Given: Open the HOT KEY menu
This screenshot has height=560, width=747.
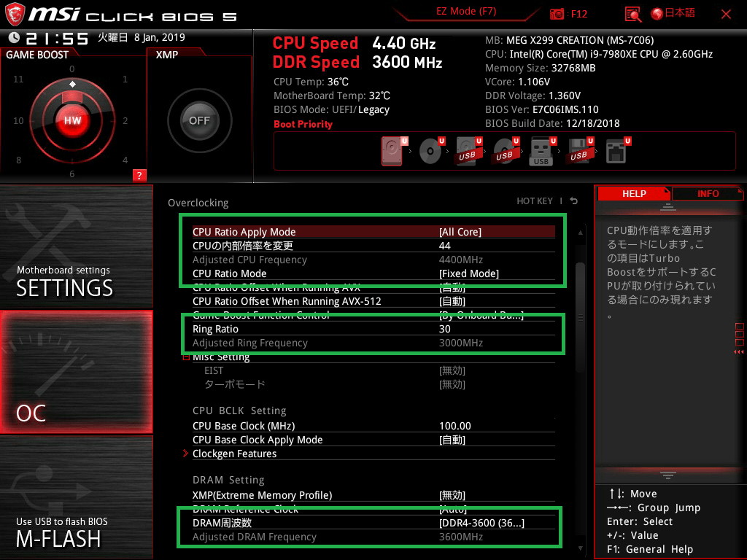Looking at the screenshot, I should pyautogui.click(x=535, y=201).
